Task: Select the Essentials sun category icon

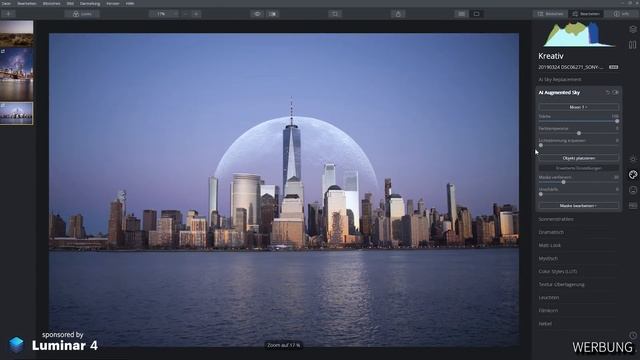Action: [633, 159]
